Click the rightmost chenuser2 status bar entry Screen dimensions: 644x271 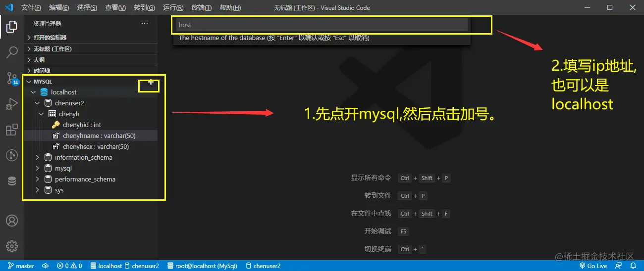pyautogui.click(x=263, y=266)
